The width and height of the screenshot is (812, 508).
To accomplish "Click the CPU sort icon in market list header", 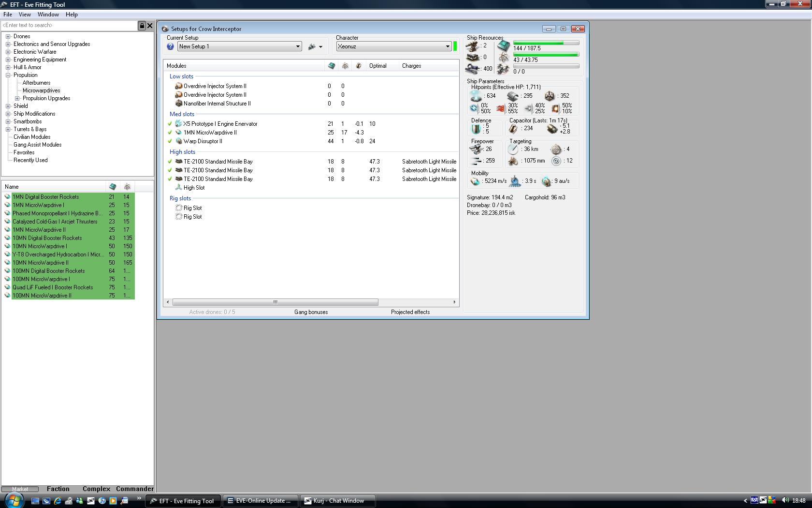I will (x=113, y=187).
